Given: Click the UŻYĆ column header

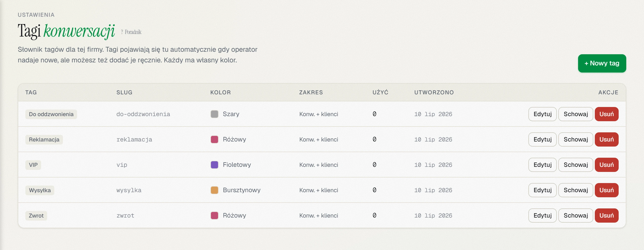Looking at the screenshot, I should [x=380, y=92].
